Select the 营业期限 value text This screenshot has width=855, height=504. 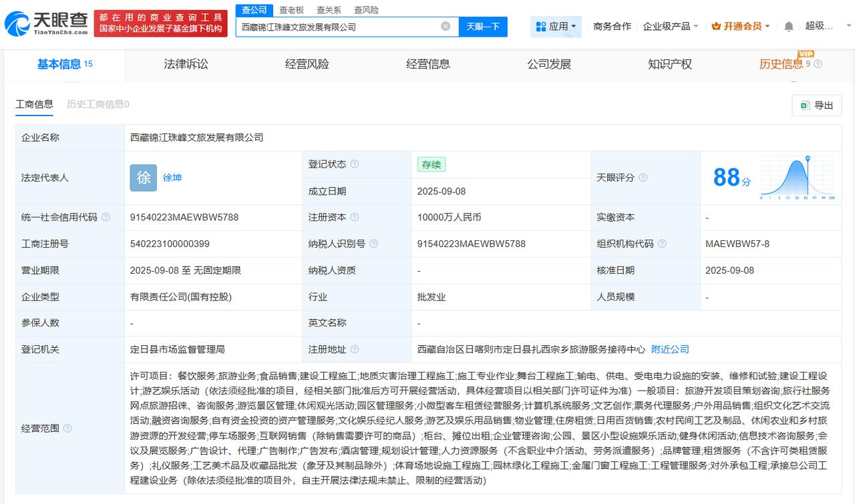(186, 270)
